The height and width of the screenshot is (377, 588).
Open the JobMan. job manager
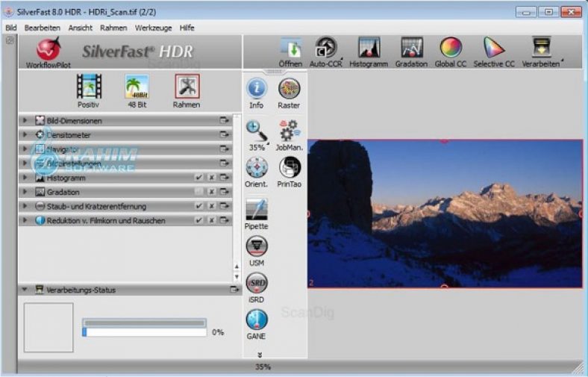289,131
